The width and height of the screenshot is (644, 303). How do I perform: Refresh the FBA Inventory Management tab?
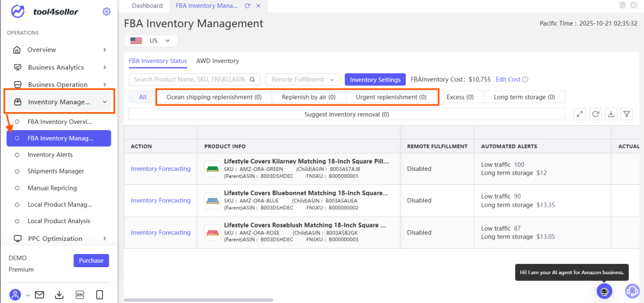tap(247, 6)
